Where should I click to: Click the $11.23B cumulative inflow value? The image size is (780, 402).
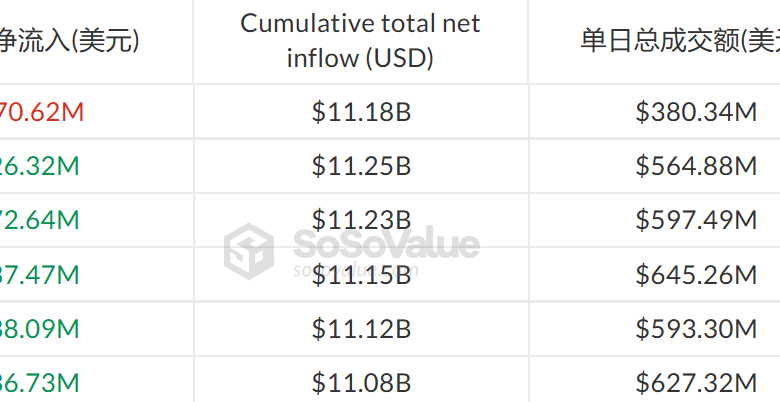361,219
